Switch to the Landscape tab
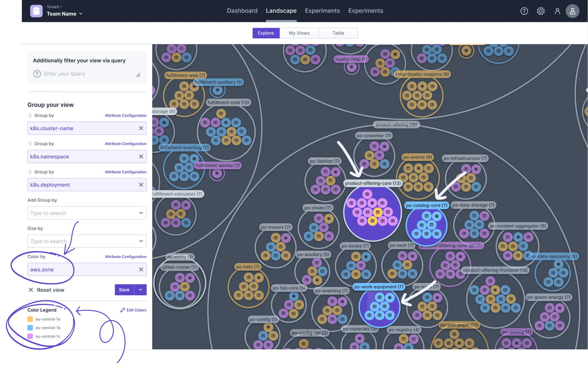The width and height of the screenshot is (588, 369). pos(281,11)
